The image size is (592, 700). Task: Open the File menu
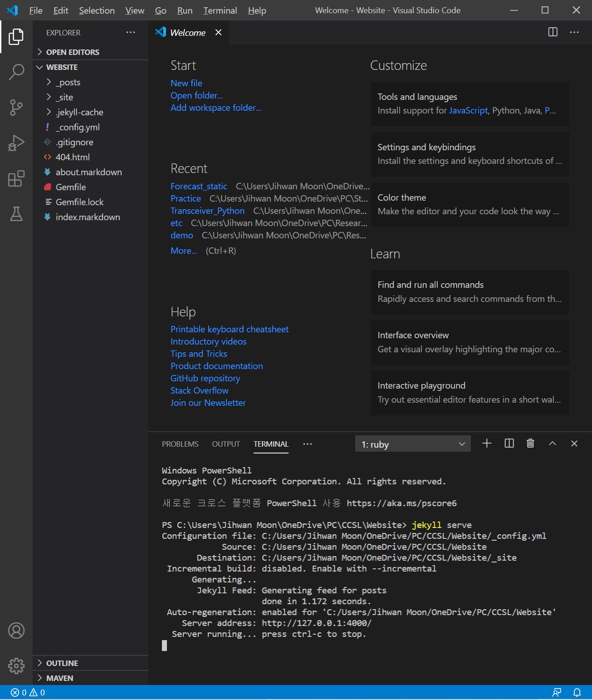36,10
